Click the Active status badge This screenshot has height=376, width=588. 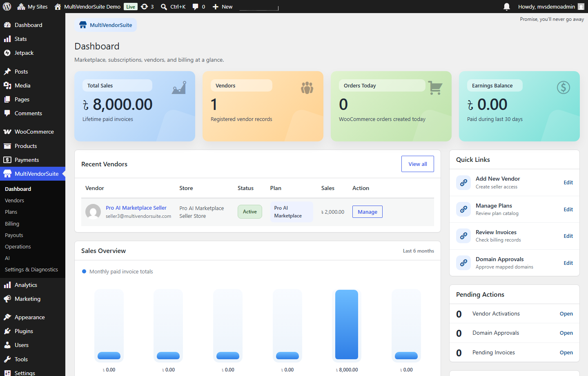250,212
